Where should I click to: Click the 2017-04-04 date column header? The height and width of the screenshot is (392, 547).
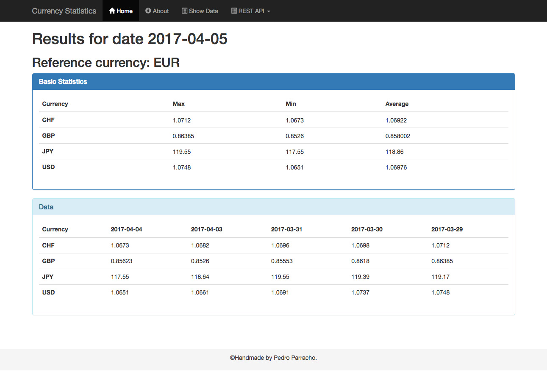pyautogui.click(x=126, y=229)
